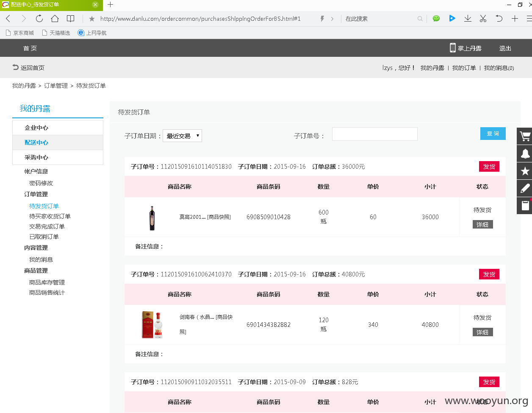The image size is (532, 413).
Task: Open a new tab with plus button
Action: [110, 5]
